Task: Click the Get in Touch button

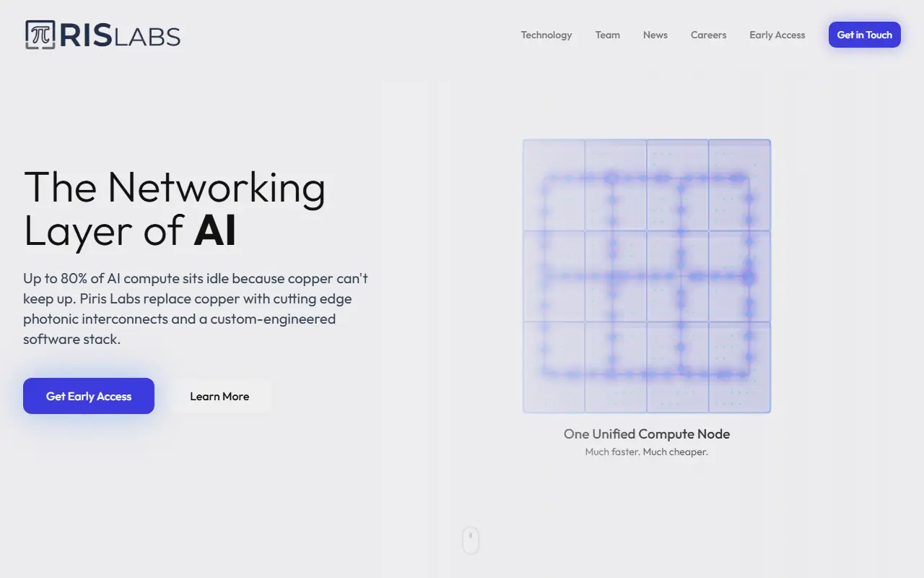Action: (865, 35)
